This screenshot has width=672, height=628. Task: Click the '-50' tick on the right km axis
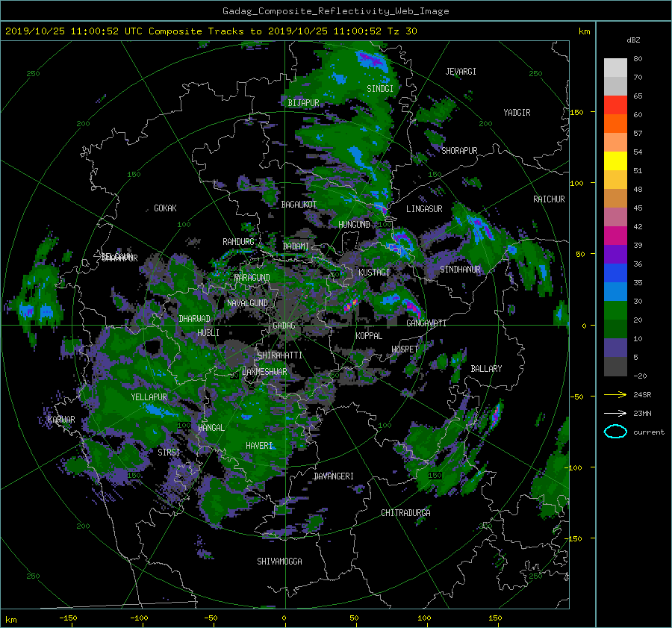(x=576, y=397)
